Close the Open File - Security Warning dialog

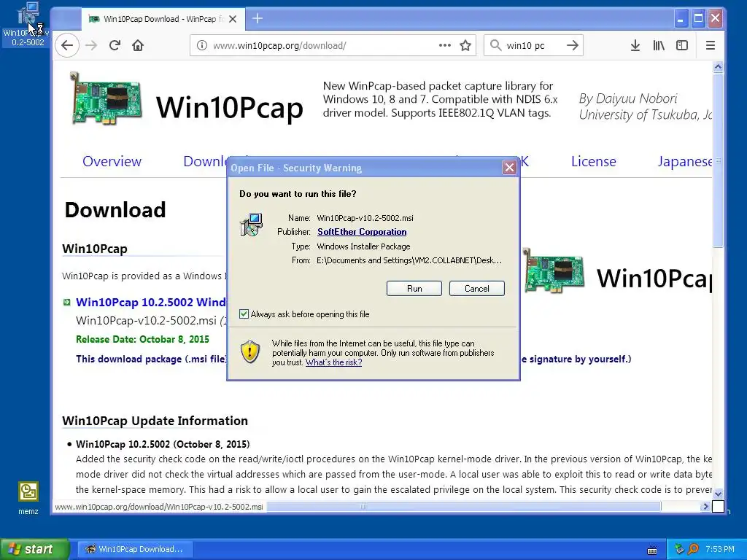509,168
